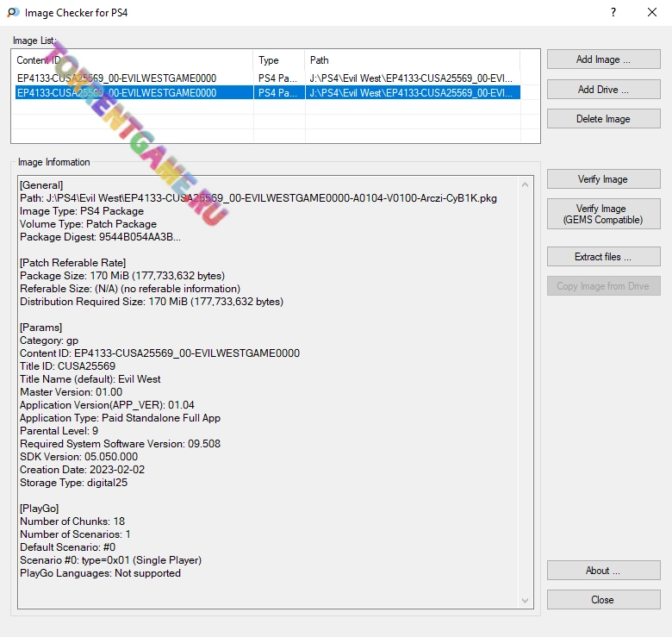The width and height of the screenshot is (672, 637).
Task: Click the Copy Image from Drive button
Action: (x=603, y=286)
